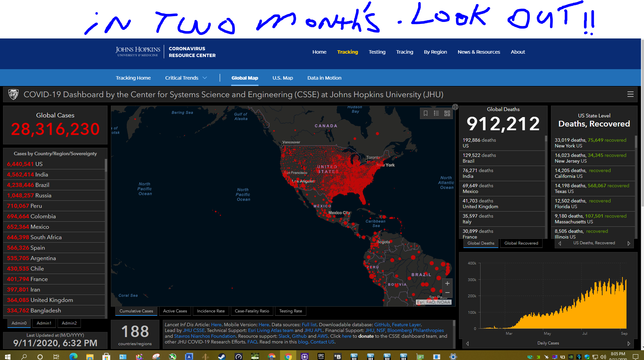Image resolution: width=644 pixels, height=360 pixels.
Task: Switch to the Testing Rate map tab
Action: pyautogui.click(x=290, y=311)
